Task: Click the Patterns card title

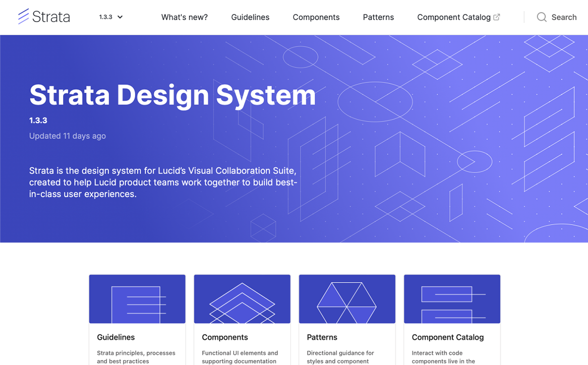Action: [322, 338]
